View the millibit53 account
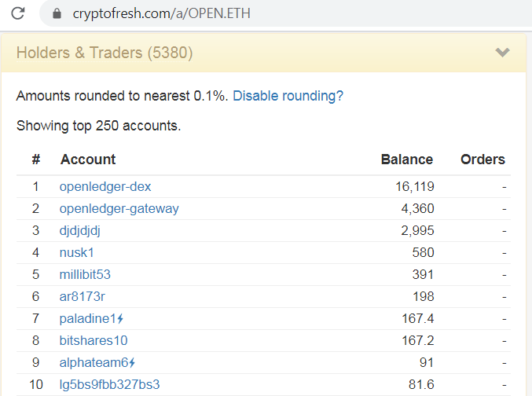Screen dimensions: 532x396 (x=85, y=274)
